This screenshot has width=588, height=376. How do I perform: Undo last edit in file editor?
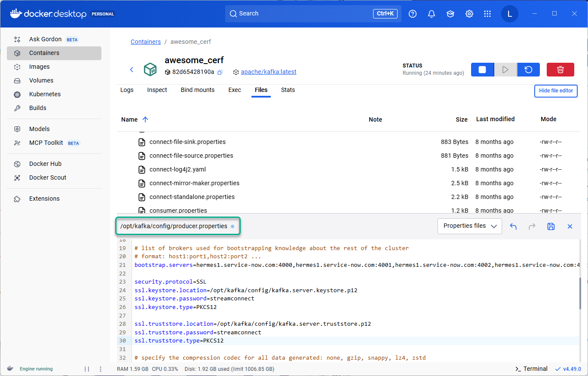coord(513,226)
